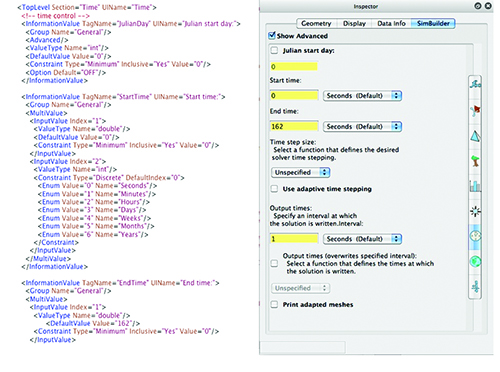
Task: Click the Start time value field
Action: click(294, 96)
